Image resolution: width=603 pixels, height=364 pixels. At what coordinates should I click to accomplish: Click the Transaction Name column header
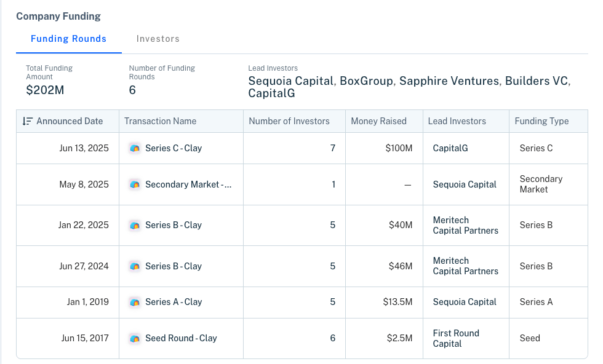[160, 121]
